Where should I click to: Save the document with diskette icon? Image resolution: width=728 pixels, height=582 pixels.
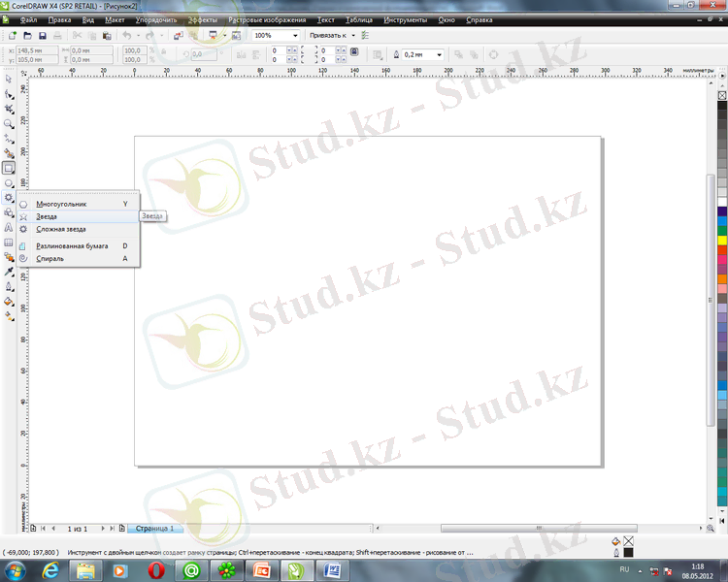pyautogui.click(x=43, y=35)
